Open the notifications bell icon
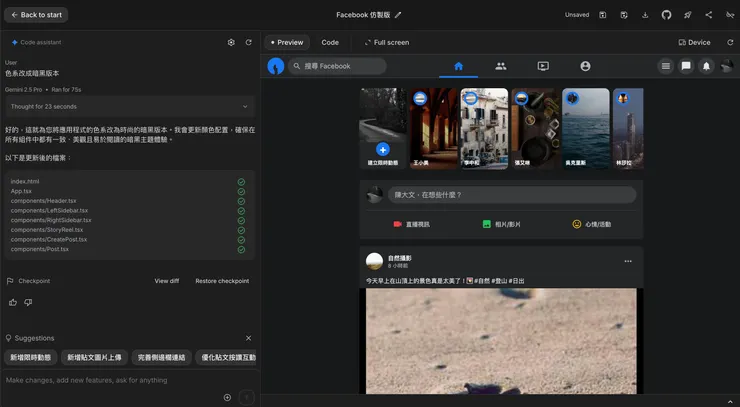Image resolution: width=740 pixels, height=407 pixels. point(706,66)
